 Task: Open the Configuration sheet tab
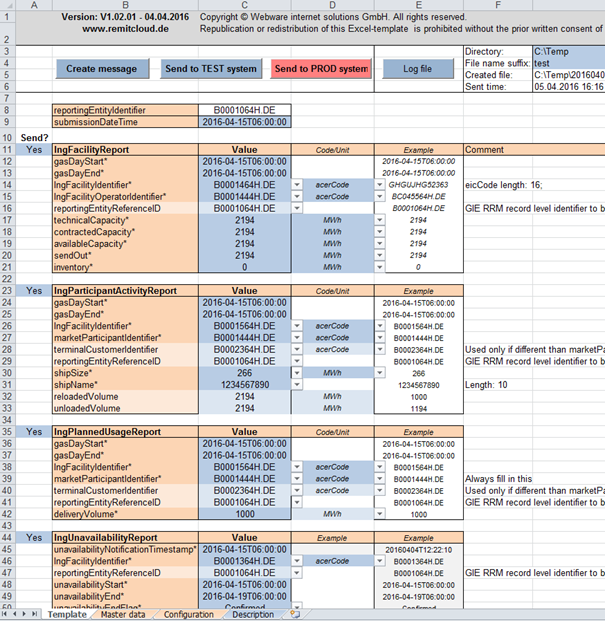pyautogui.click(x=188, y=614)
